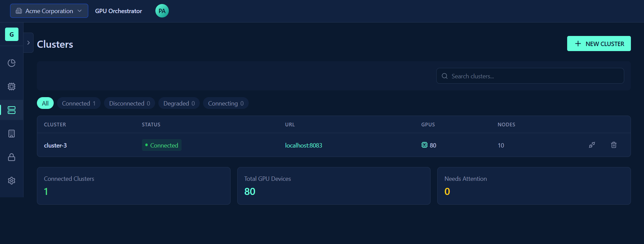The image size is (644, 244).
Task: Open the GPU chip sidebar icon
Action: coord(11,87)
